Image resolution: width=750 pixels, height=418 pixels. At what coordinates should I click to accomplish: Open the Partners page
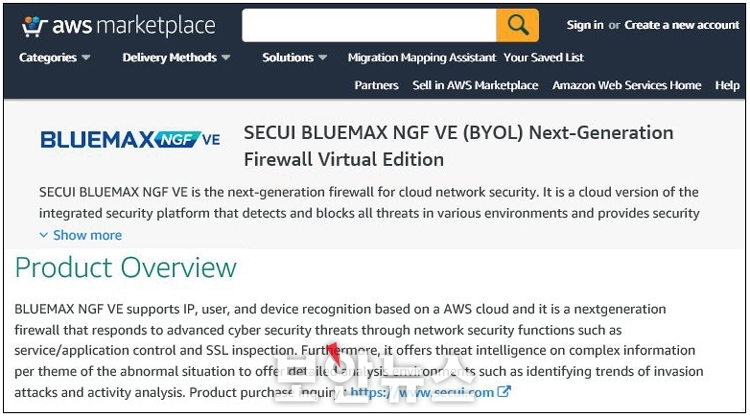tap(376, 85)
